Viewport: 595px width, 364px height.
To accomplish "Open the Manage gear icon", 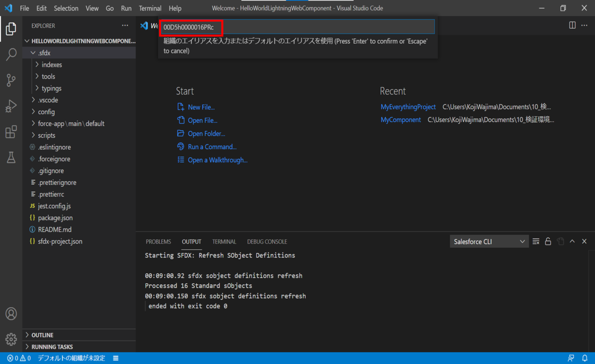I will (11, 339).
